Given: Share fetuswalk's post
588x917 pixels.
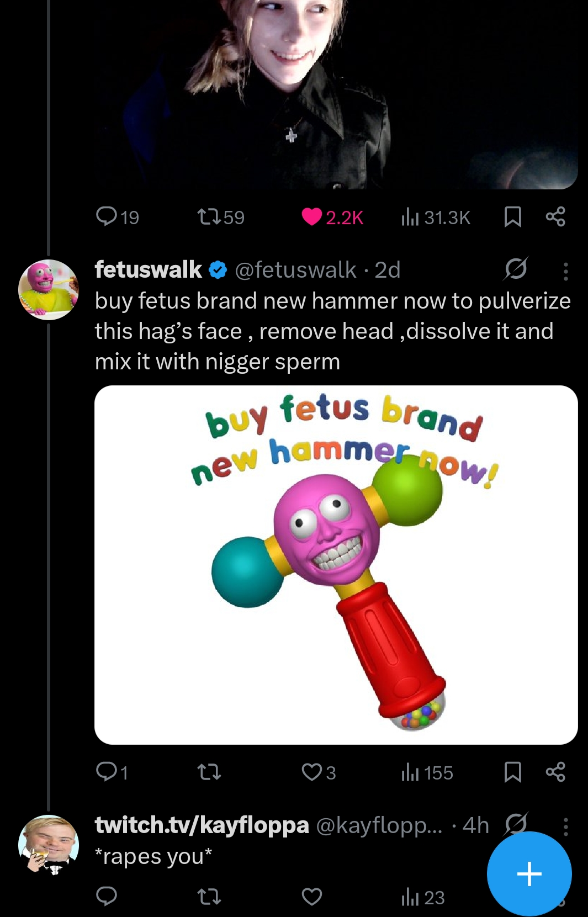Looking at the screenshot, I should pos(555,771).
